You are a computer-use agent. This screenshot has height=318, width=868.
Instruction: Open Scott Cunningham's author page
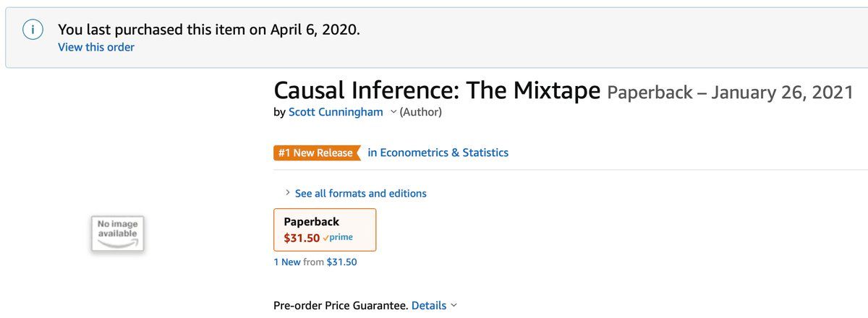point(336,112)
